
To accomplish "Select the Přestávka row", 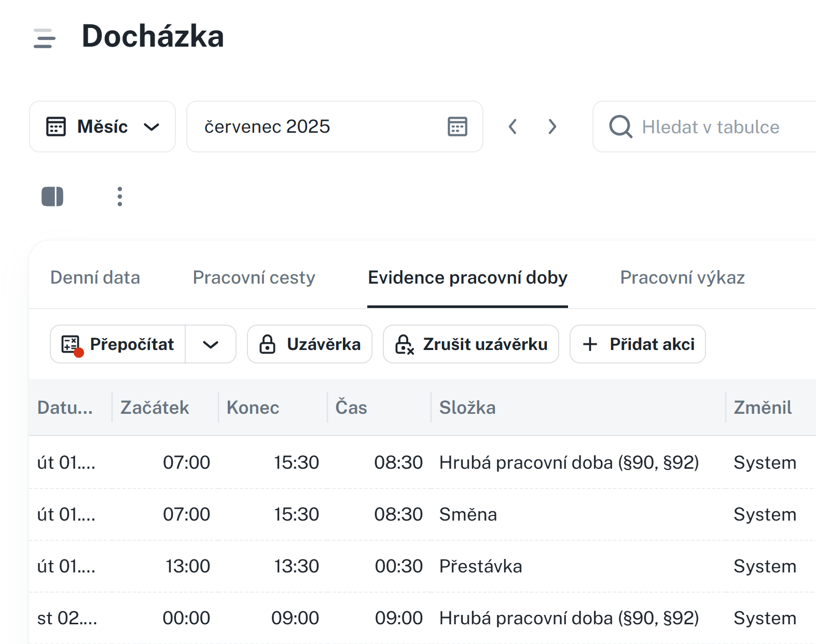I will [x=480, y=566].
